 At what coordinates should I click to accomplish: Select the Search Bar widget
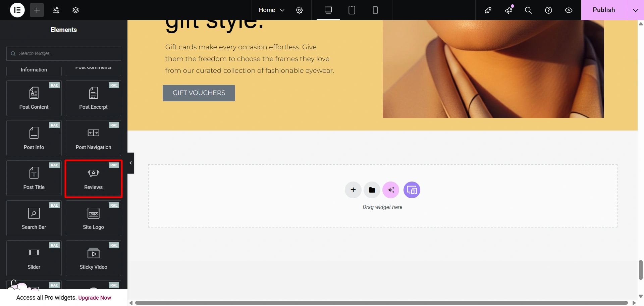34,218
